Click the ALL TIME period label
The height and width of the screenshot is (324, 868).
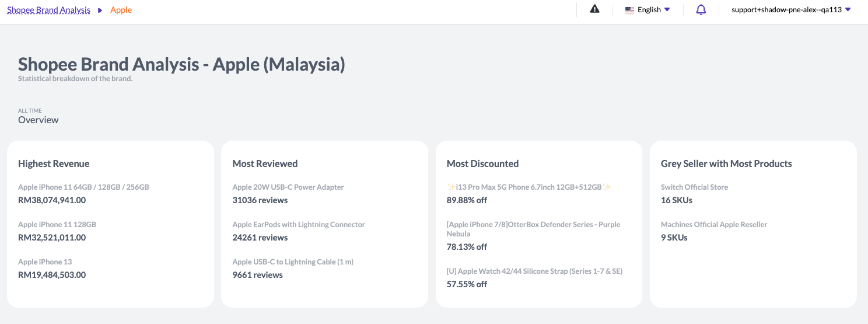point(30,110)
